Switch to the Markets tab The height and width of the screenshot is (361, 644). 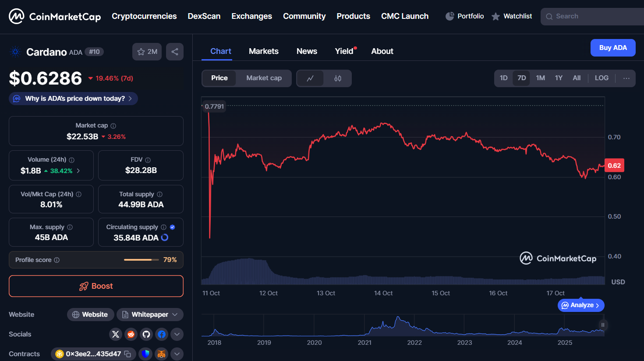tap(263, 51)
